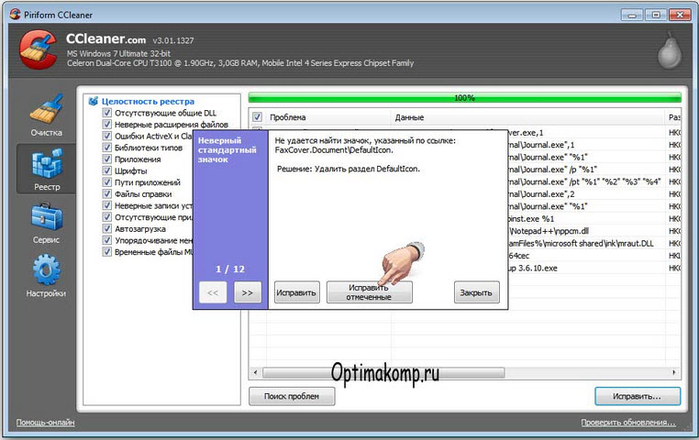Toggle Временные файлы MUI checkbox
The image size is (699, 440).
click(x=107, y=252)
